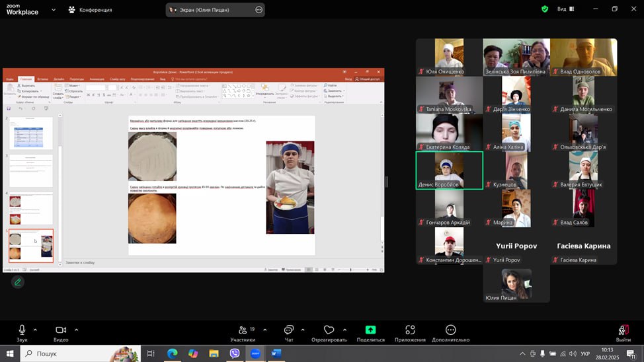Open Viber from the Windows taskbar
644x362 pixels.
pyautogui.click(x=235, y=353)
